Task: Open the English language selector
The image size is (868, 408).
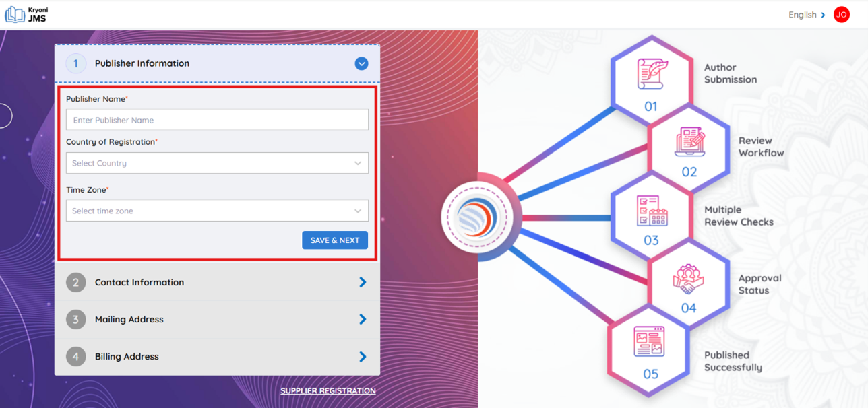Action: 807,15
